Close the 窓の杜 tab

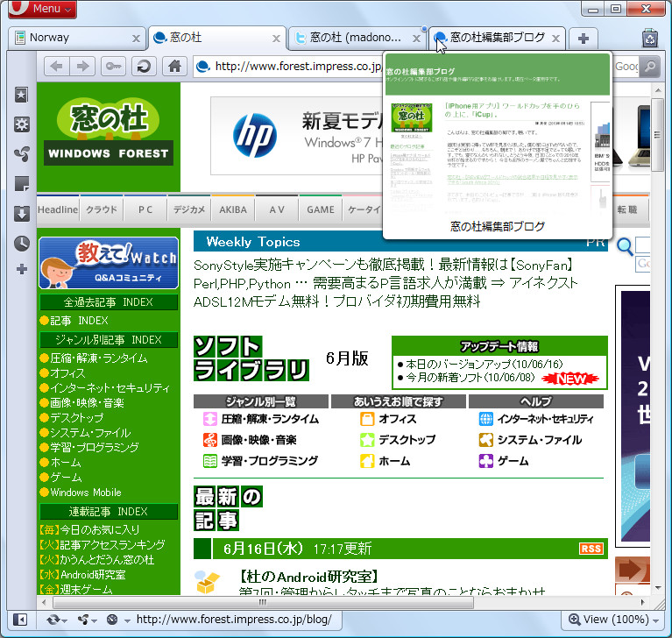[x=277, y=39]
